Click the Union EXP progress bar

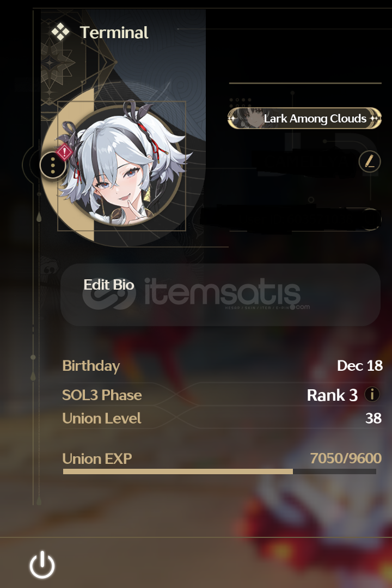[x=219, y=471]
